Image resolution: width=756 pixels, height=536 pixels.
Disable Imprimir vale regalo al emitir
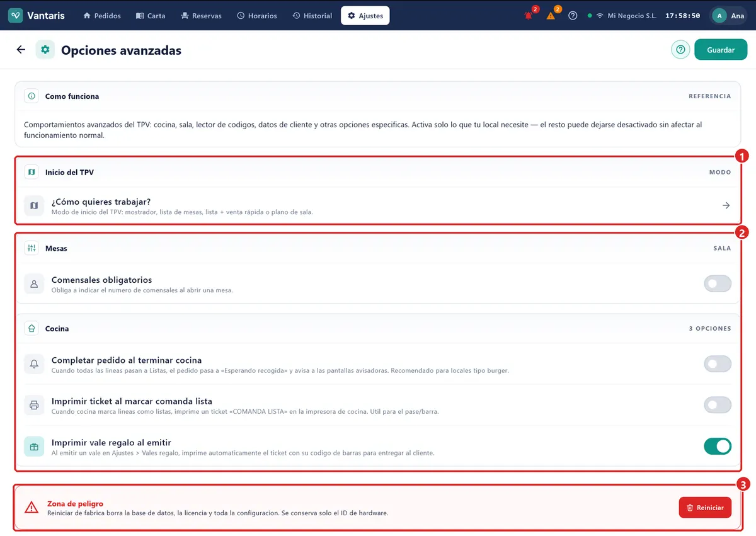pyautogui.click(x=718, y=447)
